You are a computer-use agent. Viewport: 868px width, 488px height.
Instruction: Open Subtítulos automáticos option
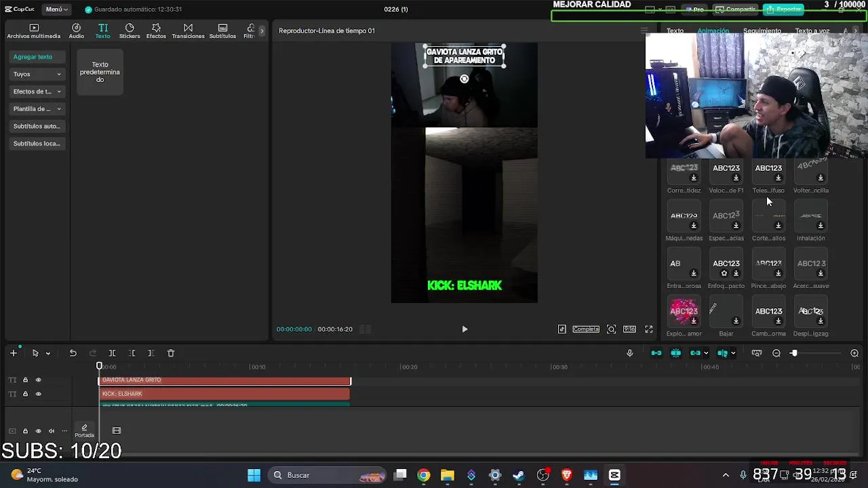[37, 126]
